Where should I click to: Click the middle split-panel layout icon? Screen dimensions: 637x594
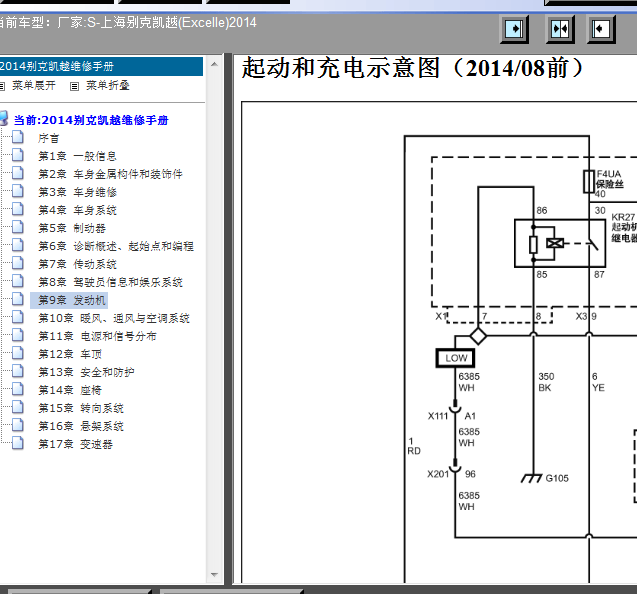(560, 29)
